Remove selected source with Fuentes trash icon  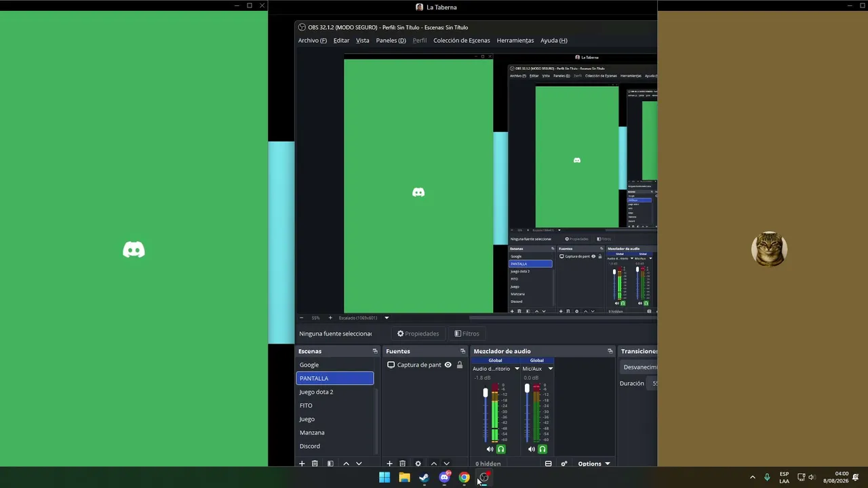tap(402, 464)
